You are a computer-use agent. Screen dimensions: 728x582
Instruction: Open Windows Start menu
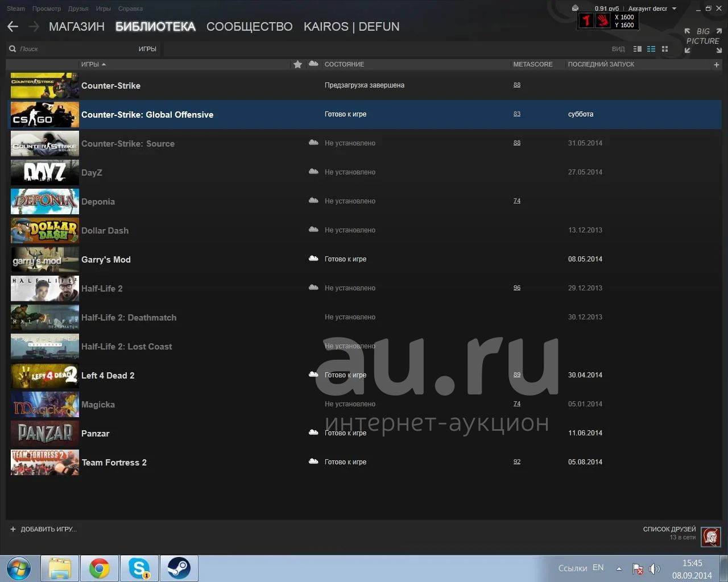point(18,568)
